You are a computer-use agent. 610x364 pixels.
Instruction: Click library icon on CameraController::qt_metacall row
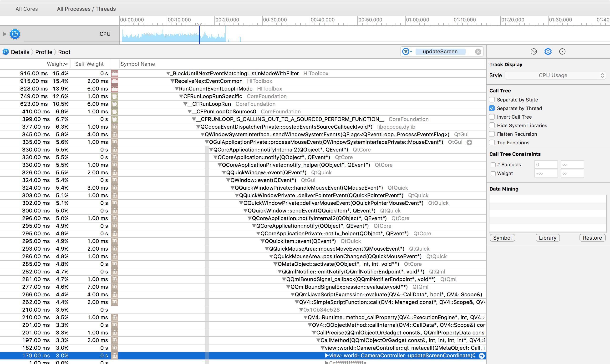point(115,348)
